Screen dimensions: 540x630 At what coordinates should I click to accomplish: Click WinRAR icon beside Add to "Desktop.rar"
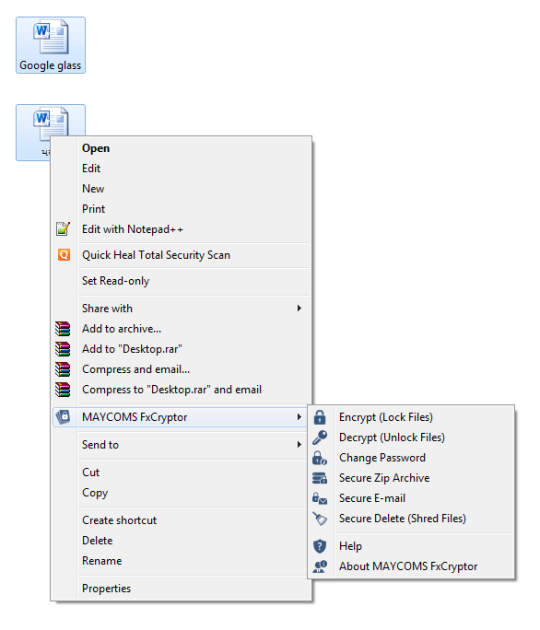pyautogui.click(x=63, y=349)
